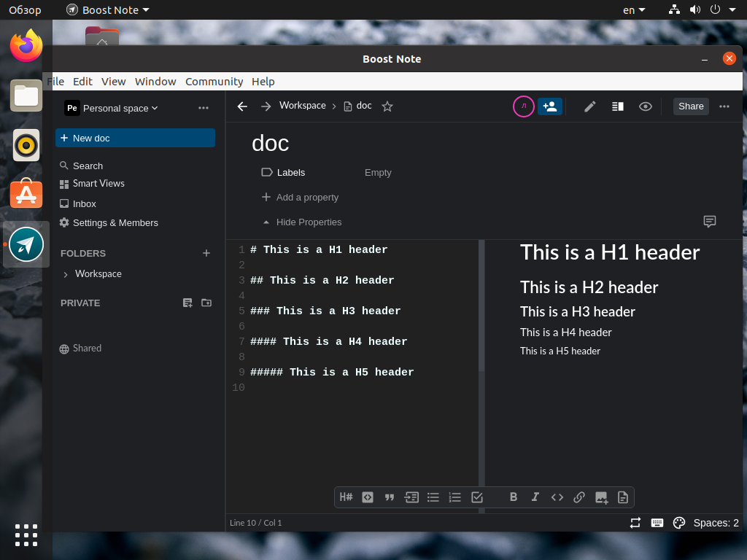Open the Help menu
The height and width of the screenshot is (560, 747).
point(263,82)
